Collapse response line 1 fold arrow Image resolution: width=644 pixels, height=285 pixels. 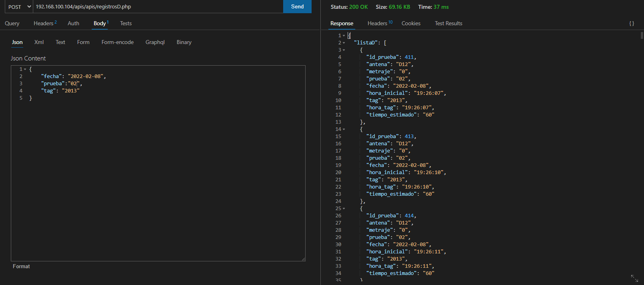(x=344, y=36)
